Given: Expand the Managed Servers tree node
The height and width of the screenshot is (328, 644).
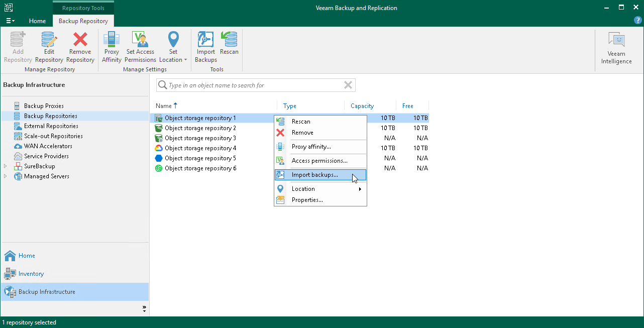Looking at the screenshot, I should click(6, 176).
